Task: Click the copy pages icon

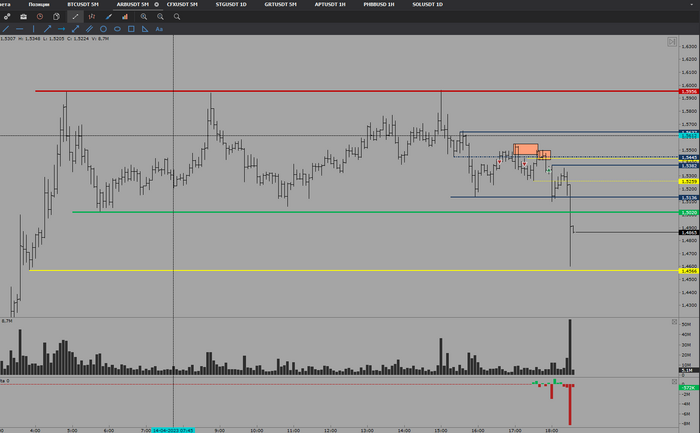Action: pos(56,17)
